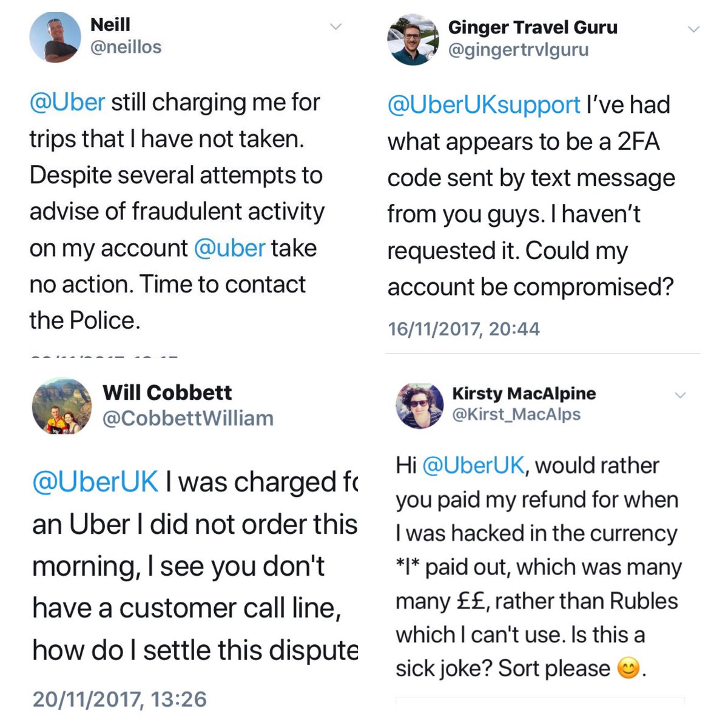
Task: Open the @gingertrvlguru handle
Action: click(518, 50)
